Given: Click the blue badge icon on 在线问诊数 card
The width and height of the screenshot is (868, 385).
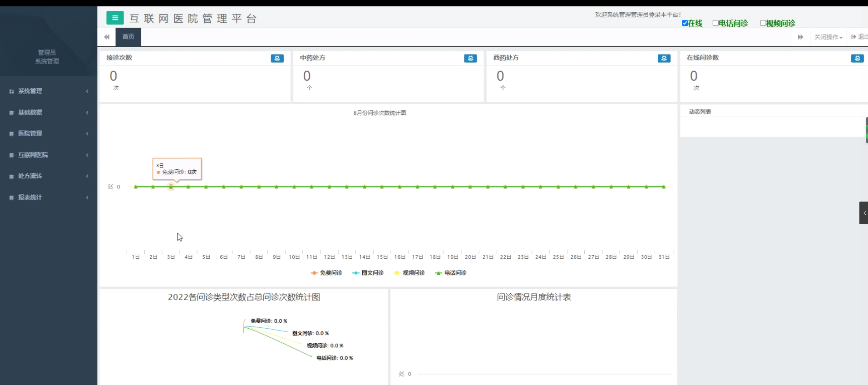Looking at the screenshot, I should tap(857, 58).
